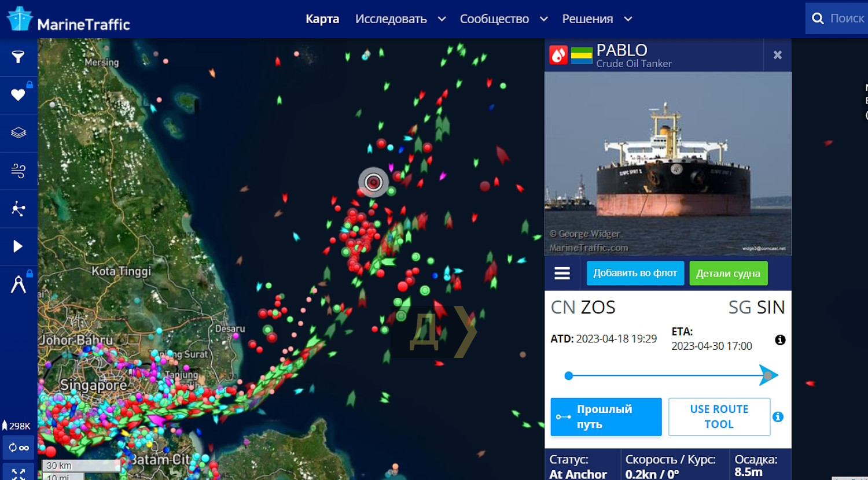The image size is (868, 480).
Task: Click the Поиск search field
Action: [837, 19]
